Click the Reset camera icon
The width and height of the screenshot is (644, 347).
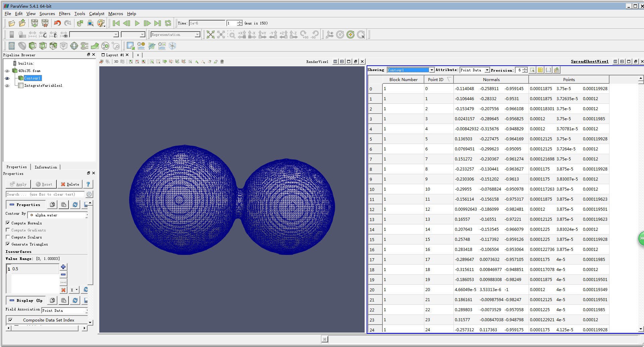[x=210, y=34]
